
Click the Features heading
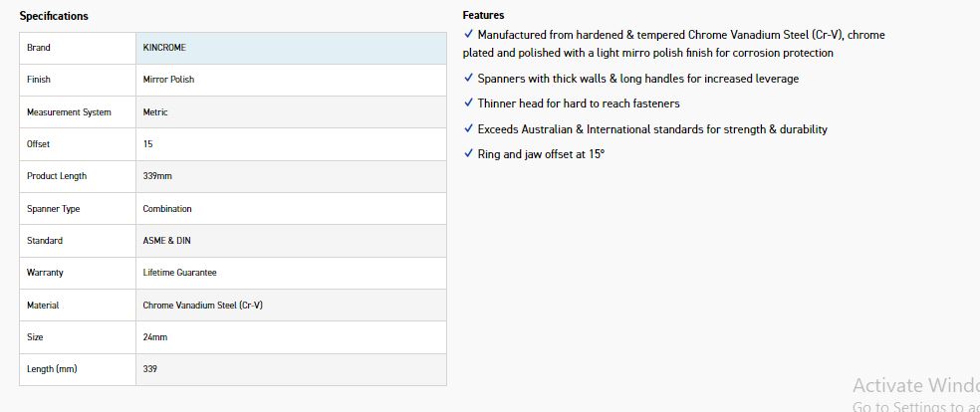click(x=483, y=15)
